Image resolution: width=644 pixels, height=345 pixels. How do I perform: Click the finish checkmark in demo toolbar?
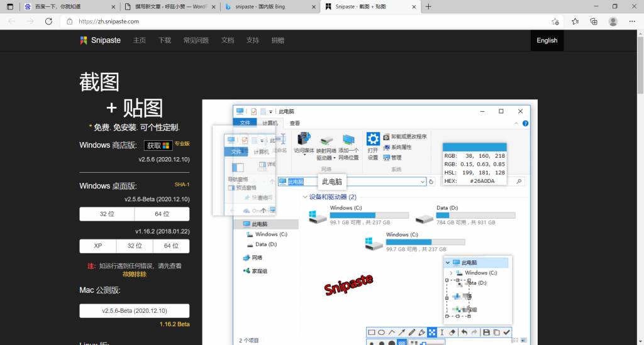(506, 332)
